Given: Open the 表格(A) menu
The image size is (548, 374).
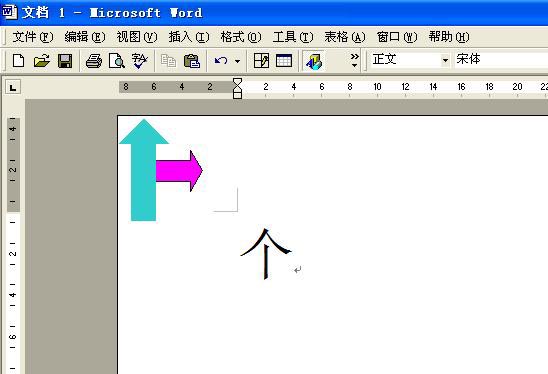Looking at the screenshot, I should [345, 37].
